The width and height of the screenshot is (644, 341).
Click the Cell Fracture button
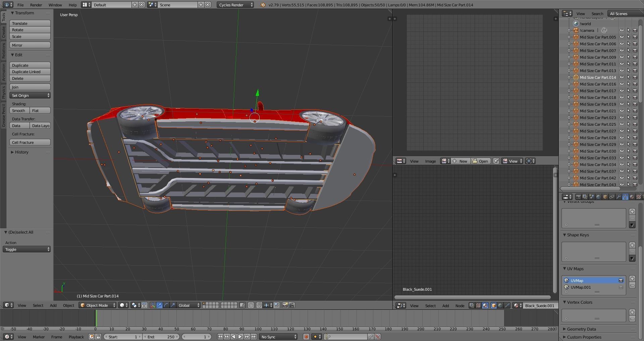click(30, 143)
